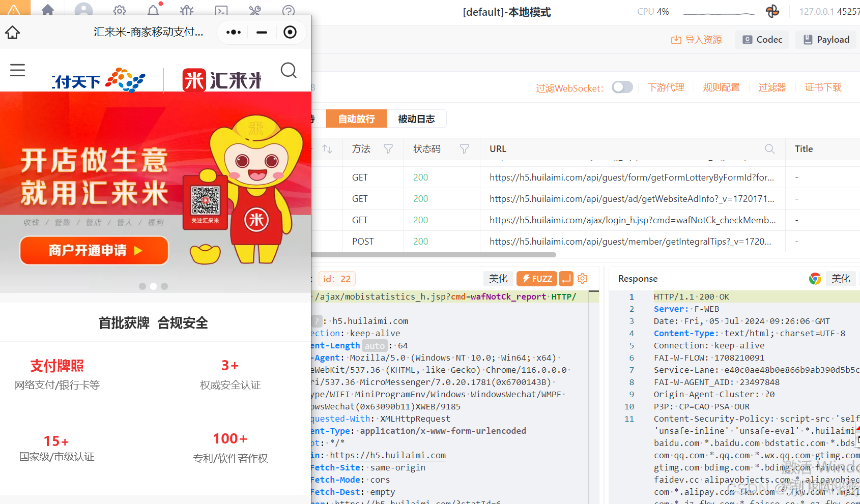Open response in Chrome browser icon
This screenshot has height=504, width=860.
[x=815, y=279]
